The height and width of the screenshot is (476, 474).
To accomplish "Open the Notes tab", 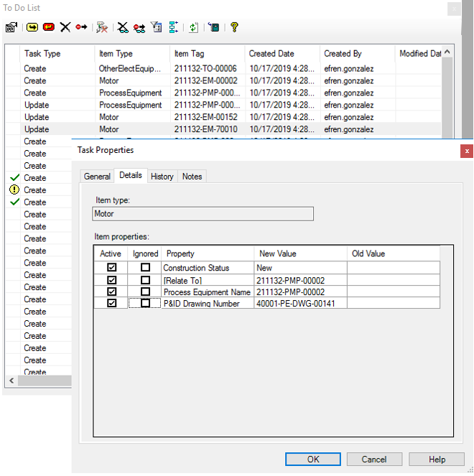I will coord(192,177).
